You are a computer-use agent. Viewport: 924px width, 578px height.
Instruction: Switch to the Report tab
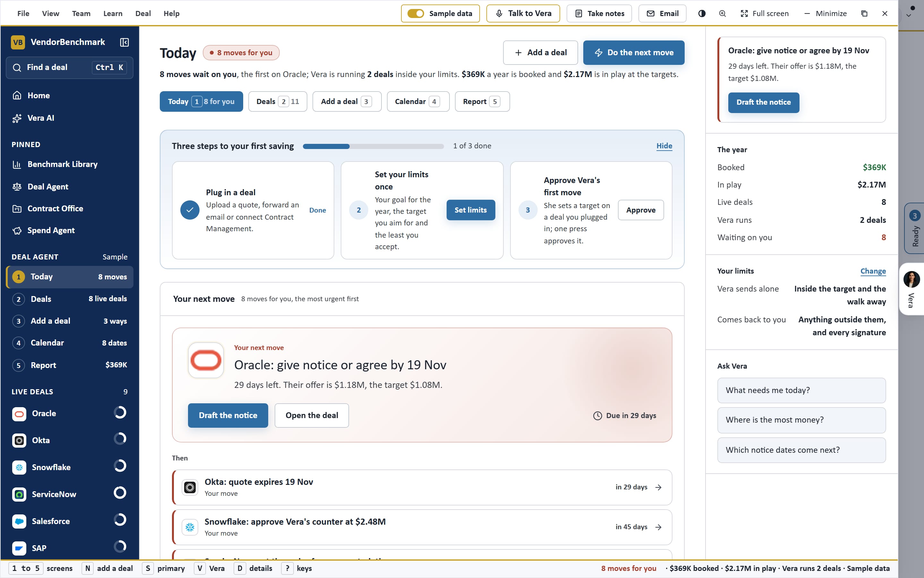482,101
